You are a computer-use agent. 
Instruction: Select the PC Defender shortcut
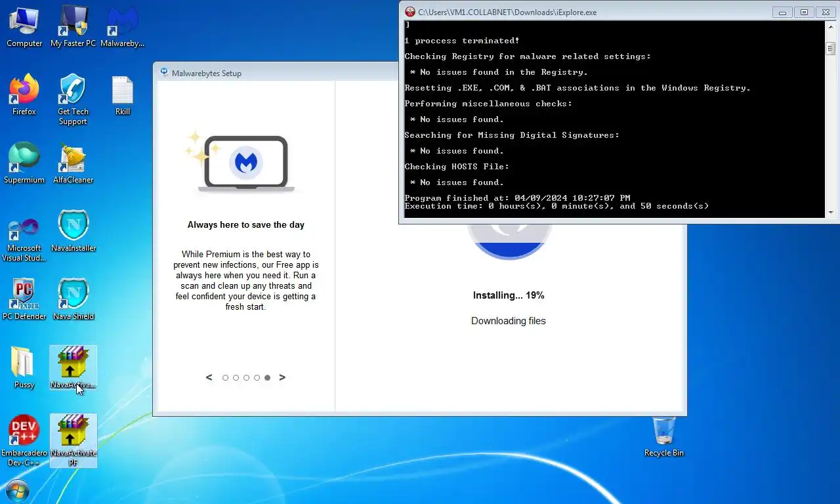point(24,300)
